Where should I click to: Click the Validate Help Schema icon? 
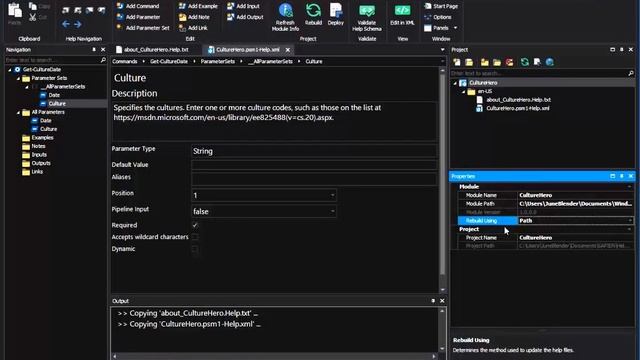(367, 10)
